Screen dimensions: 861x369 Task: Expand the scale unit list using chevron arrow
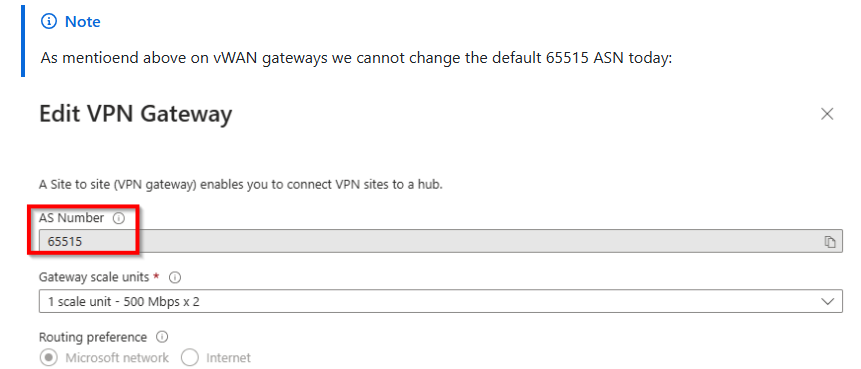pos(828,301)
